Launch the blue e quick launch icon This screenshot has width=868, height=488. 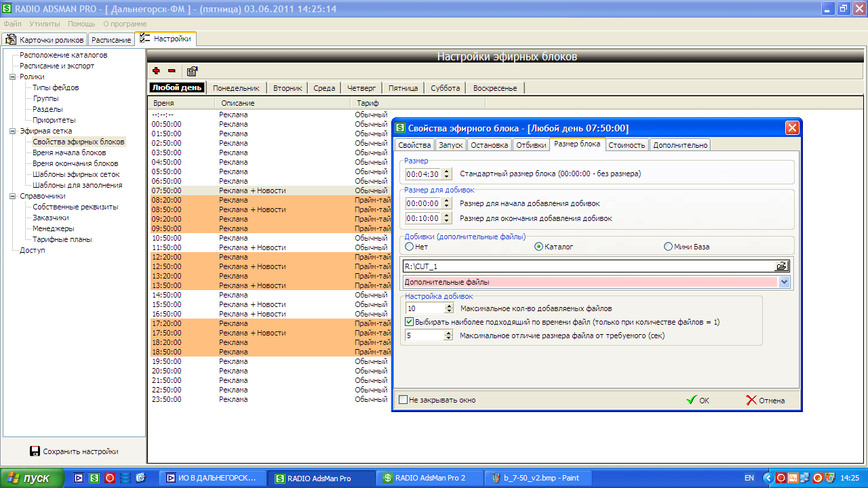140,478
